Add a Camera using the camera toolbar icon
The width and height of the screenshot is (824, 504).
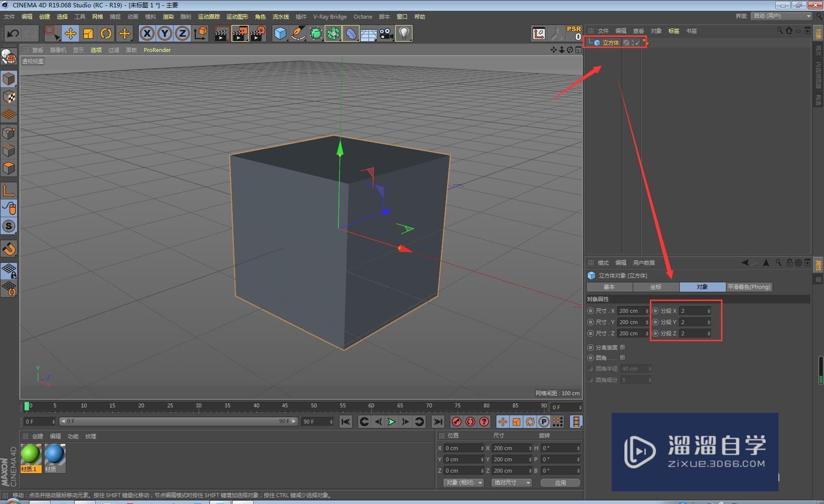pyautogui.click(x=386, y=33)
